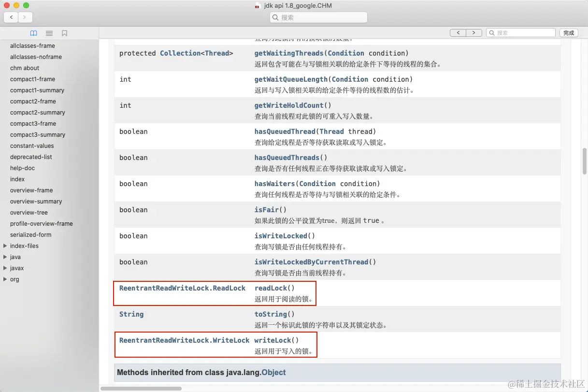This screenshot has width=588, height=392.
Task: Click the CHM file icon in title bar
Action: tap(258, 6)
